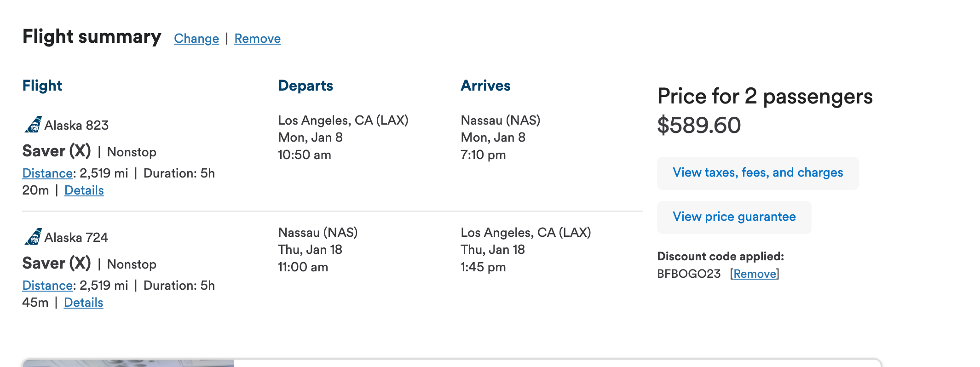980x367 pixels.
Task: Click the Departs column header
Action: (305, 85)
